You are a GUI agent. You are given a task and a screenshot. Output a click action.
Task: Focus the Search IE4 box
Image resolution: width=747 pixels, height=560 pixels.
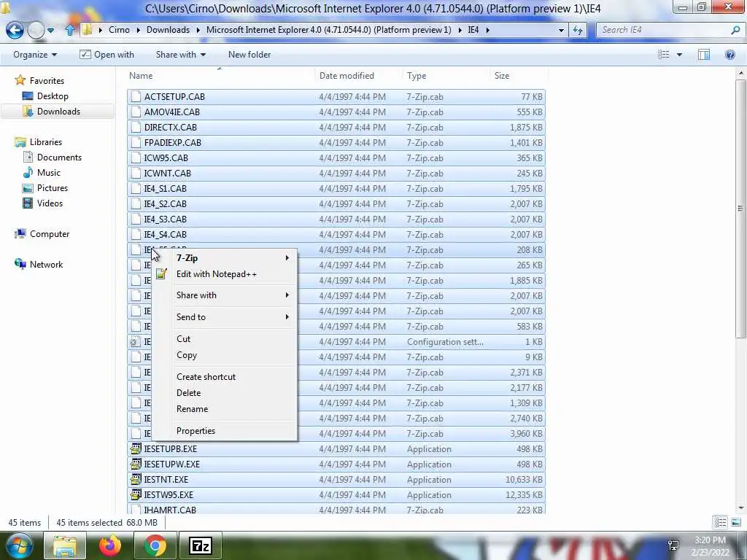coord(665,30)
